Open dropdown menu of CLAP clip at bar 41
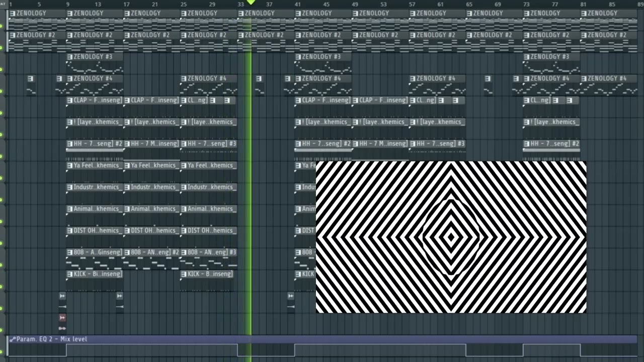Viewport: 644px width, 362px height. [x=298, y=100]
